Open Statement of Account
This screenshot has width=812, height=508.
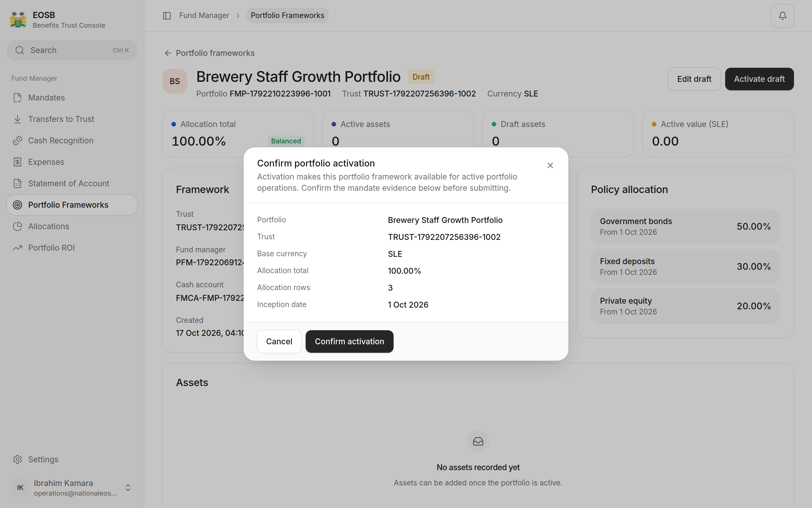pyautogui.click(x=72, y=183)
